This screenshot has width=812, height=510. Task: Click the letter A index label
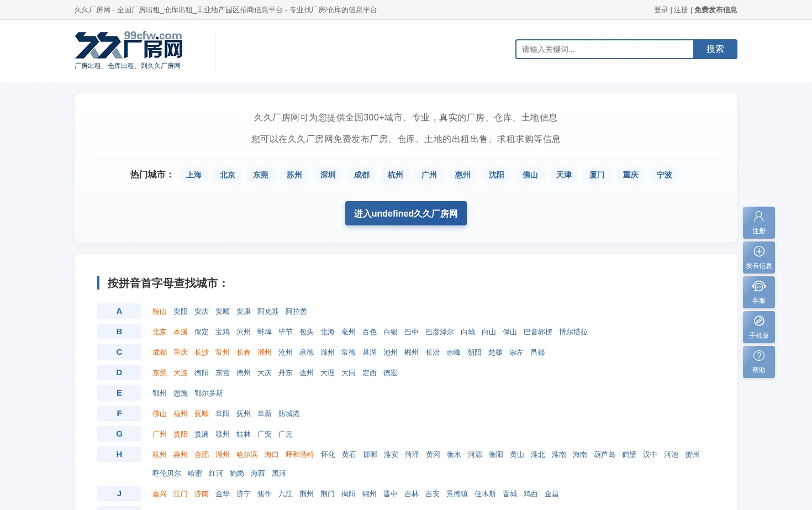click(x=119, y=311)
